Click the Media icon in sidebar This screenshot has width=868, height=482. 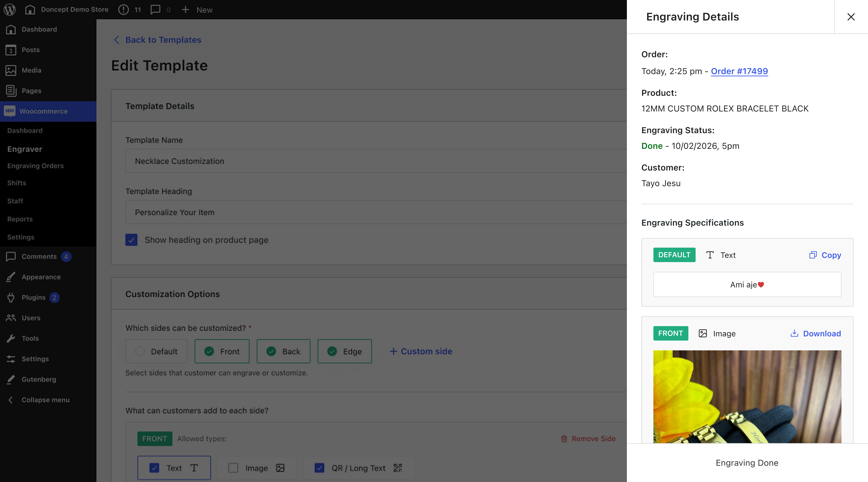tap(11, 70)
